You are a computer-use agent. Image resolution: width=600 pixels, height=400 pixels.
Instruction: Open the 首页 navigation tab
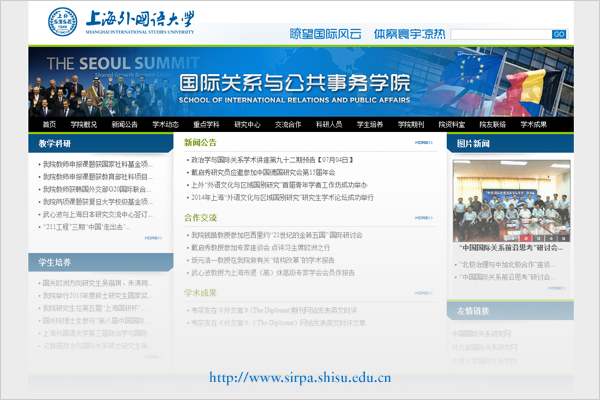(x=49, y=125)
